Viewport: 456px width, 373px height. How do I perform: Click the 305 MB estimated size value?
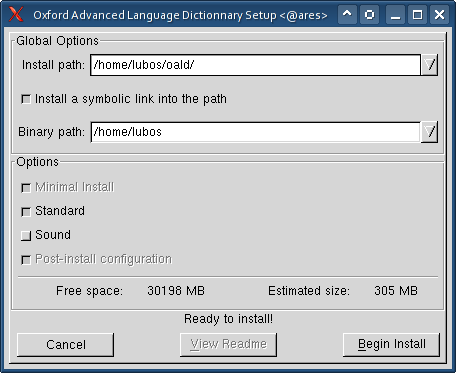396,291
